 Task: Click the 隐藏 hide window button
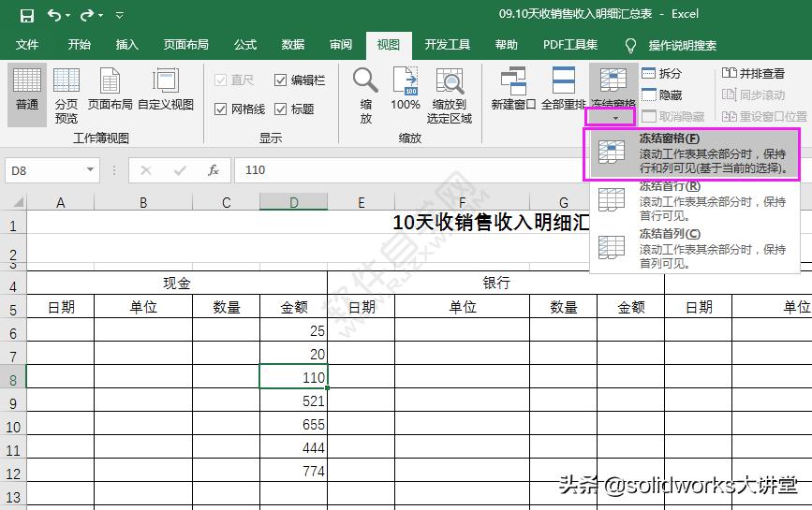click(661, 95)
